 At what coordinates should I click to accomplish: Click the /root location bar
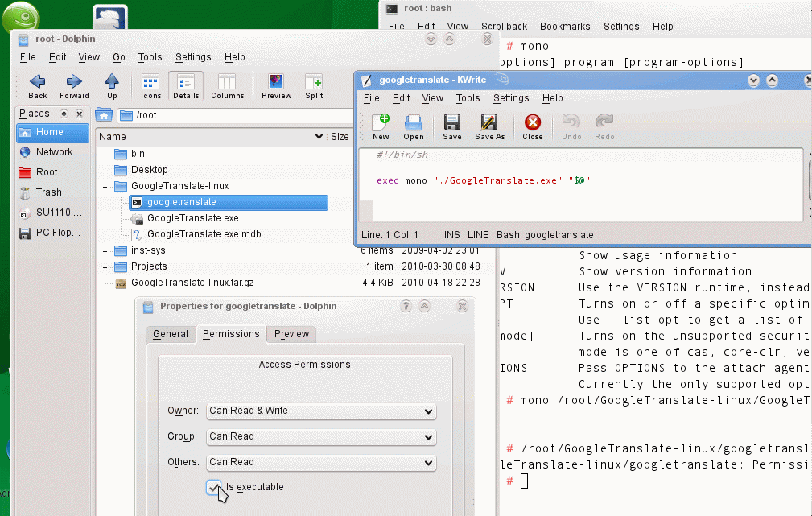coord(236,115)
